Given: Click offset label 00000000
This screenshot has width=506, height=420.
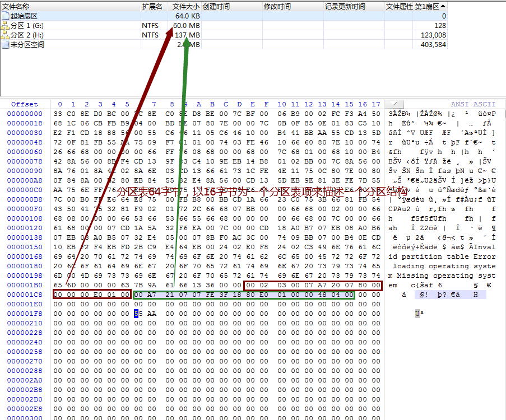Looking at the screenshot, I should pyautogui.click(x=25, y=114).
